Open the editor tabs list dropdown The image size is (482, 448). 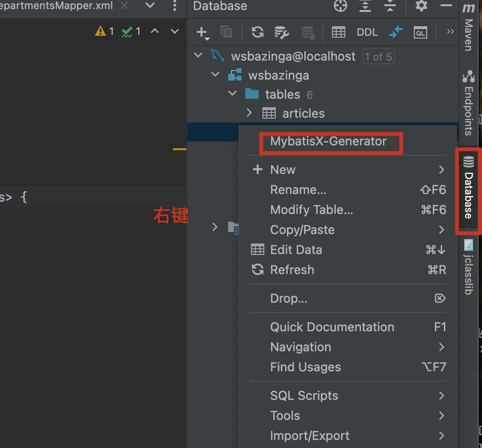coord(150,5)
